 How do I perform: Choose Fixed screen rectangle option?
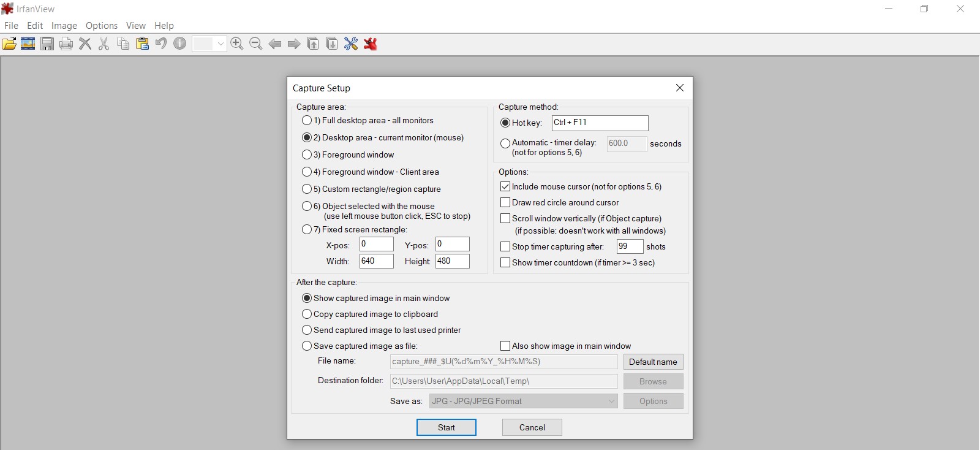click(355, 229)
